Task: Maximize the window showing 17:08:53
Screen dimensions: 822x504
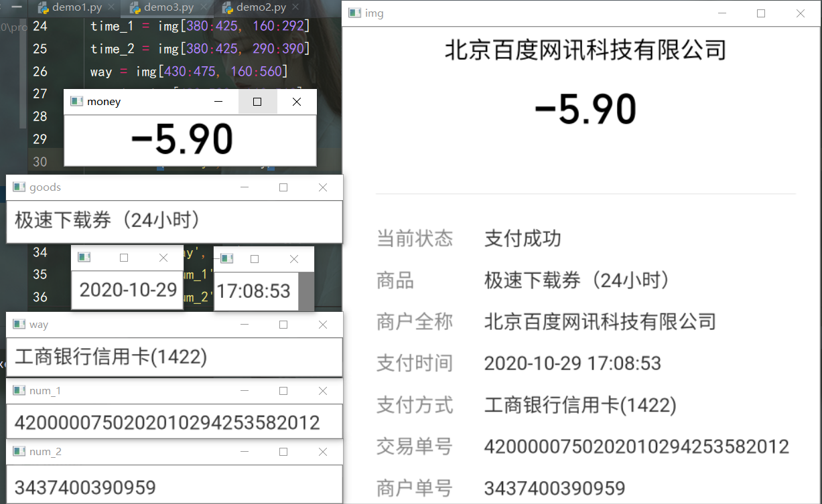Action: click(x=255, y=259)
